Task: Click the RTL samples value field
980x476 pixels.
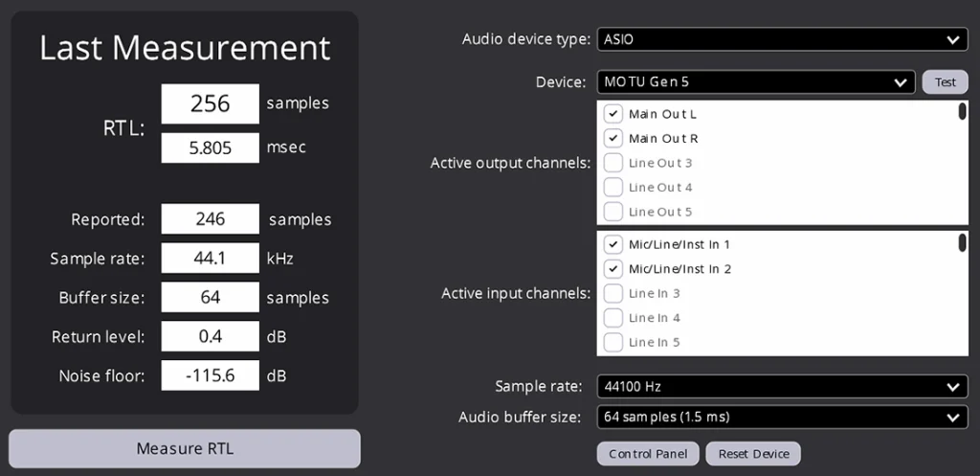Action: click(x=210, y=103)
